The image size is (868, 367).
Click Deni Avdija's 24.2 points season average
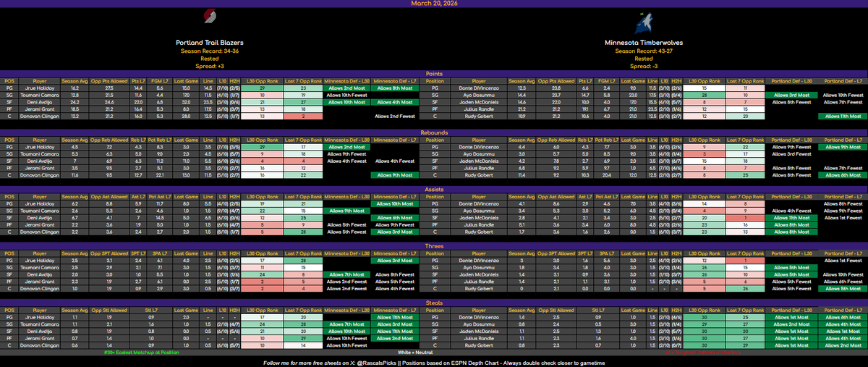[x=75, y=102]
